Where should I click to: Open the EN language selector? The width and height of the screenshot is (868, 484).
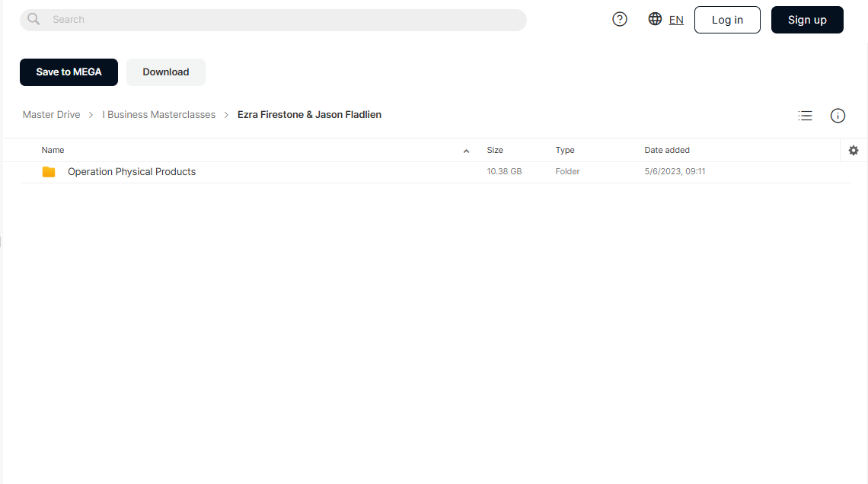676,20
